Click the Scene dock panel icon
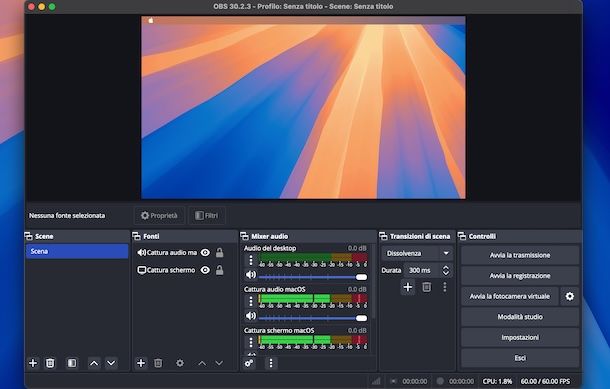Image resolution: width=610 pixels, height=389 pixels. pos(28,236)
